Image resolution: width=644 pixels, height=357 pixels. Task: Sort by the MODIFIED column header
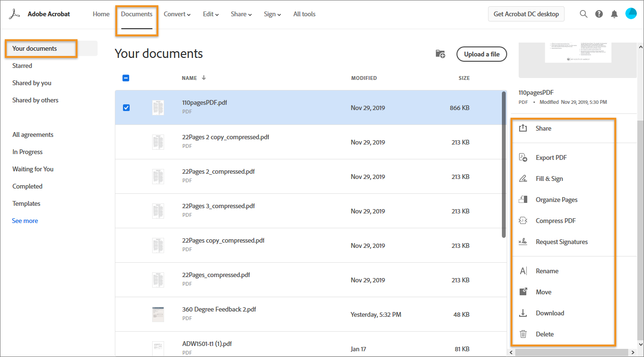(364, 78)
